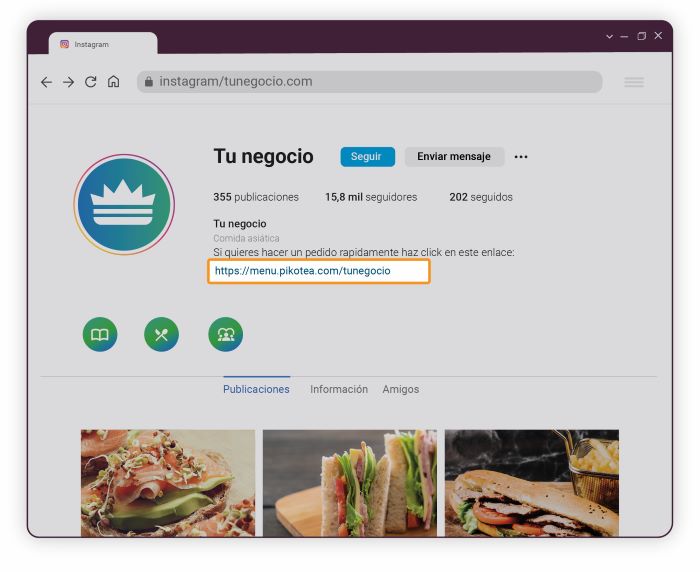
Task: Maximize the browser window
Action: click(x=642, y=36)
